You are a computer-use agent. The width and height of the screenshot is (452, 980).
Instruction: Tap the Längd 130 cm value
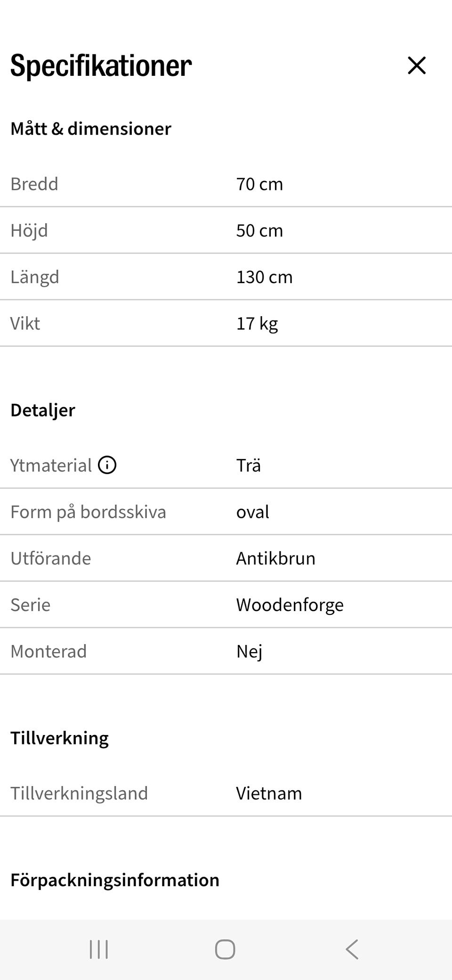(x=264, y=277)
